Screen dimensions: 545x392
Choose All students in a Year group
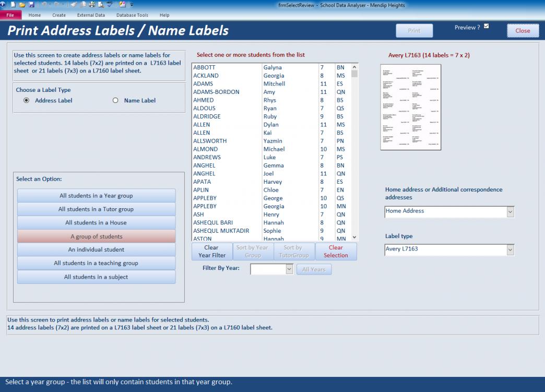[96, 196]
